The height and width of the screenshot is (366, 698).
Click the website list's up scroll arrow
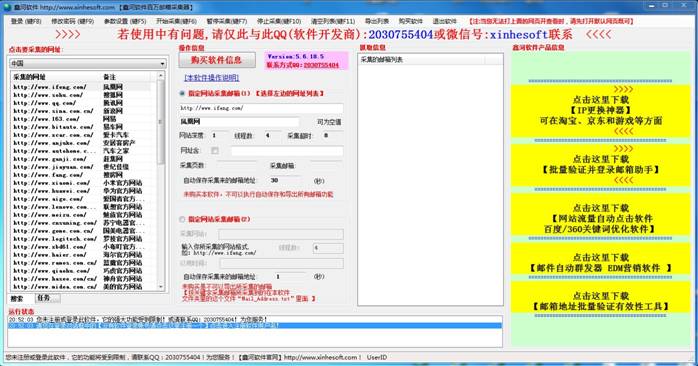pos(161,76)
